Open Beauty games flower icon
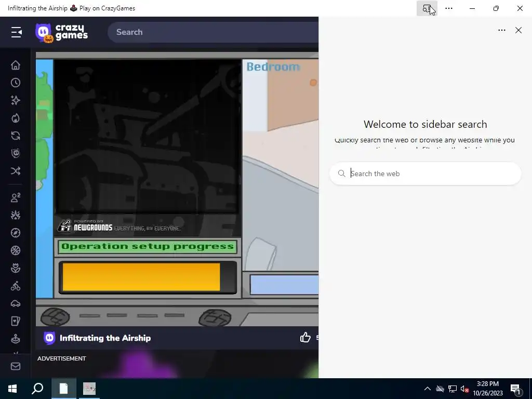 [15, 268]
